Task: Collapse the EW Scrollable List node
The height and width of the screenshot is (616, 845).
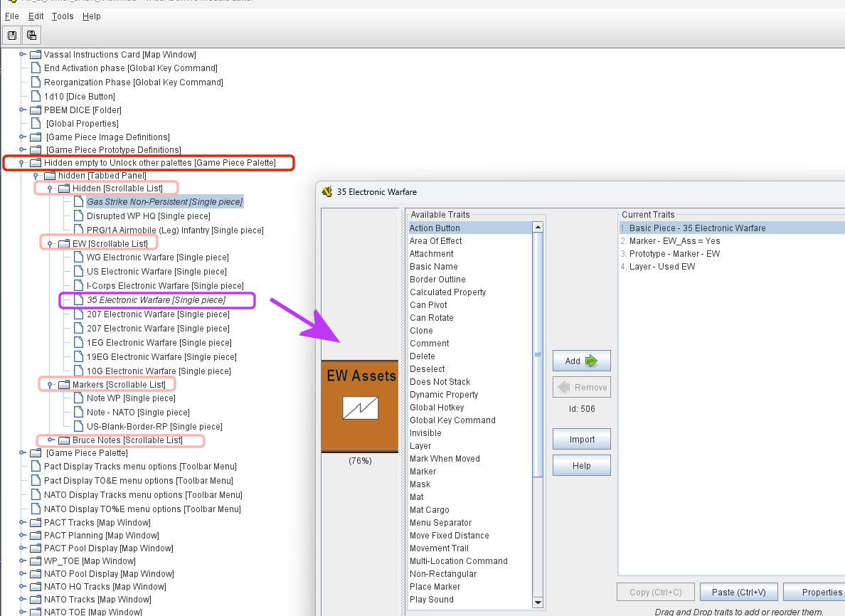Action: tap(50, 243)
